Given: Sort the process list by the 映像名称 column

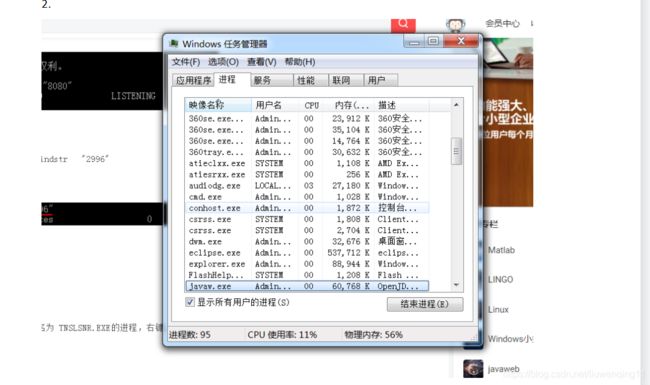Looking at the screenshot, I should (218, 105).
